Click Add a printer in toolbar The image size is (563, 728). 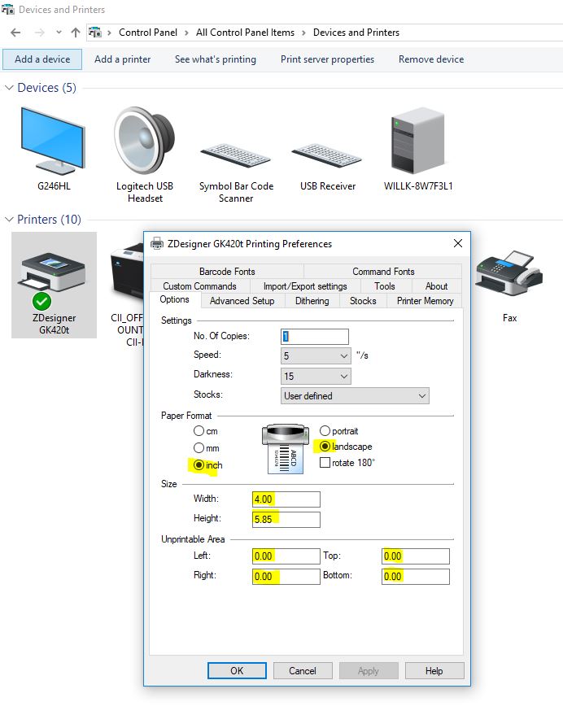(x=122, y=59)
